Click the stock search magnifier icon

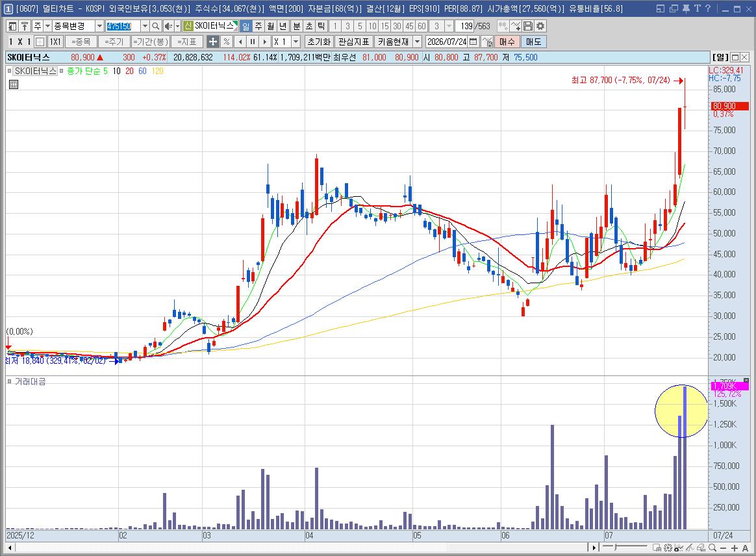coord(155,26)
